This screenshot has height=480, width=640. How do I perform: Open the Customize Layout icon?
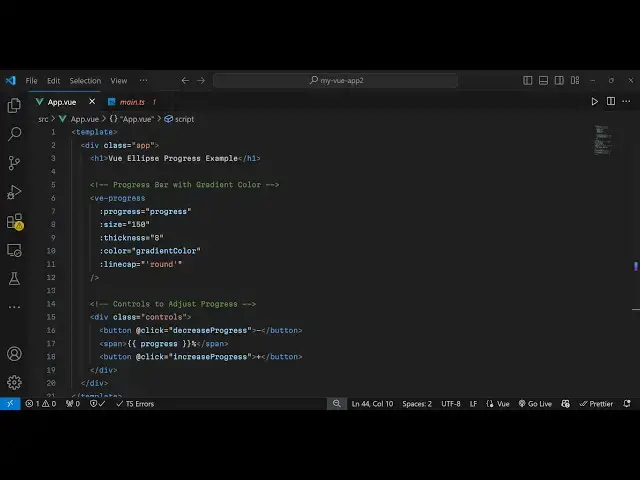click(x=575, y=80)
